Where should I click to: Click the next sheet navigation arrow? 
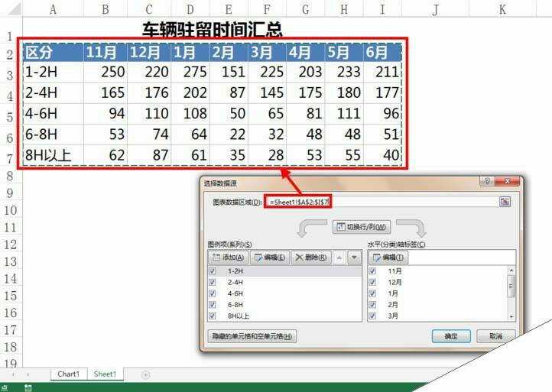coord(28,374)
